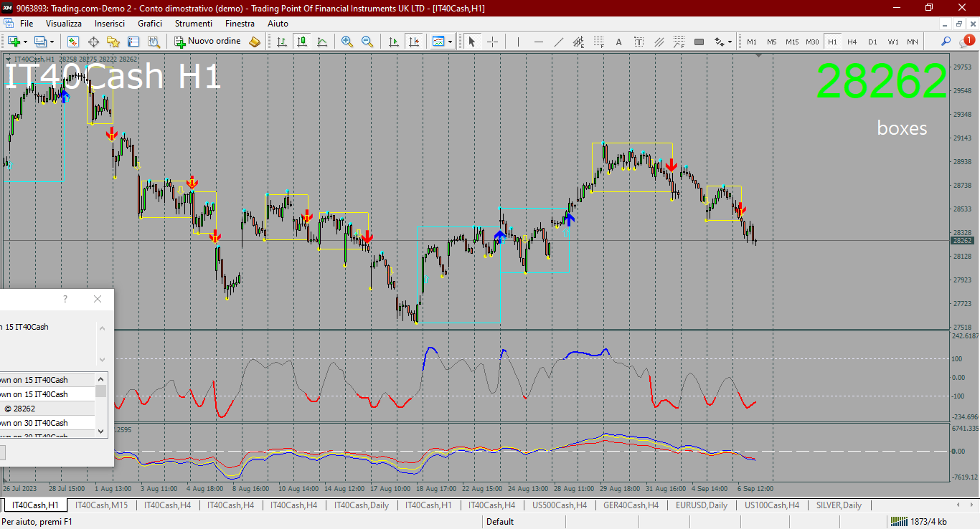980x529 pixels.
Task: Toggle the Terminal panel
Action: point(133,42)
